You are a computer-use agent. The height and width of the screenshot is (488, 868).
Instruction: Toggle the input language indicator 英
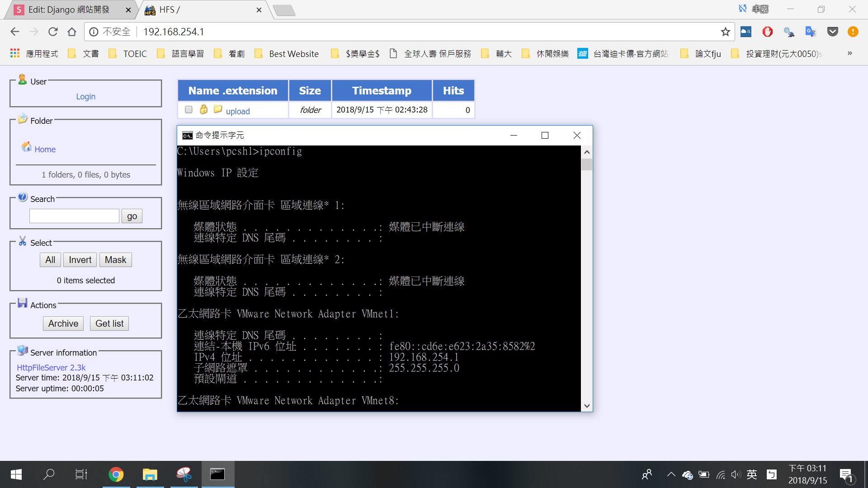[x=752, y=474]
